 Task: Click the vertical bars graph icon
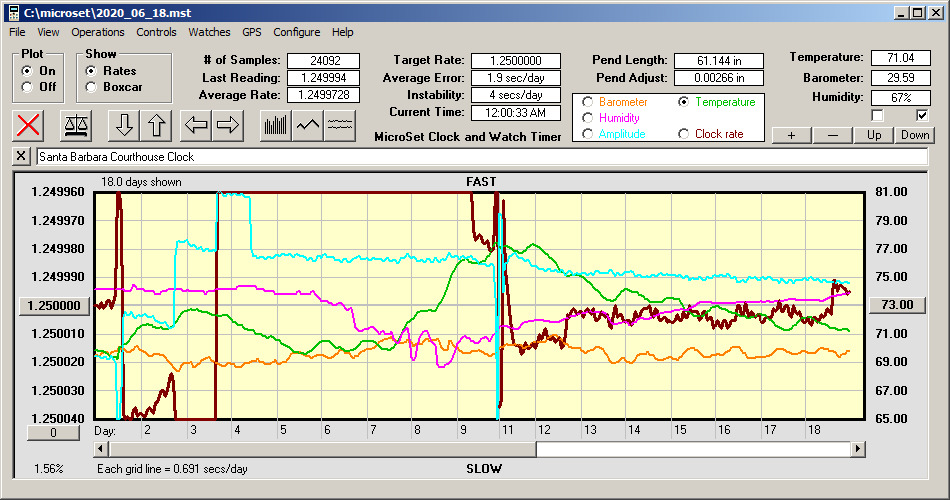coord(276,125)
